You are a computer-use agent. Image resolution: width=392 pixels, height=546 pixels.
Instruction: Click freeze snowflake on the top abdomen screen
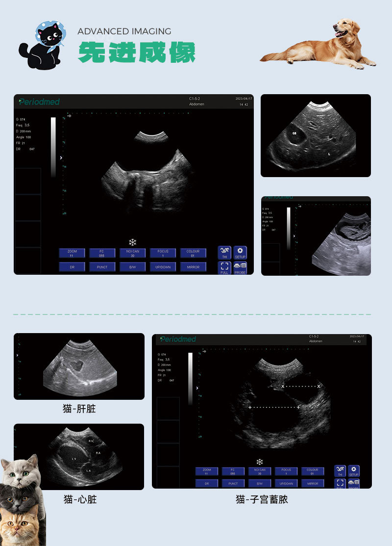132,242
